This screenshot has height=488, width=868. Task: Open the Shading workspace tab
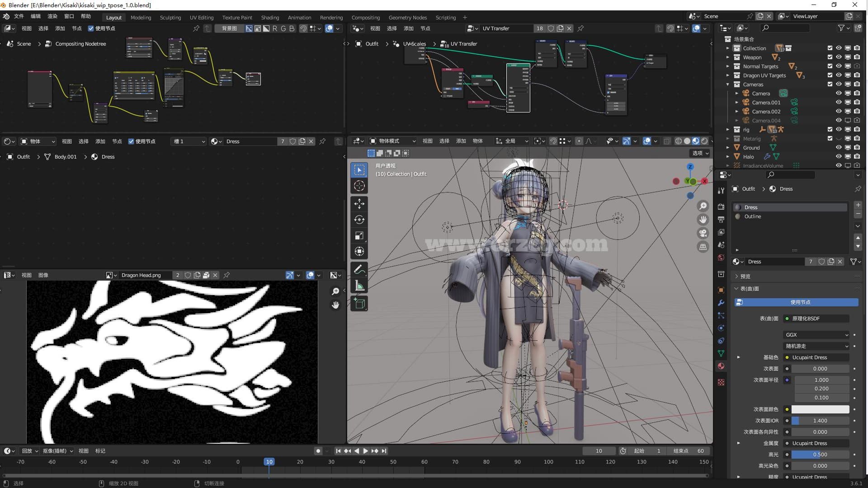click(x=270, y=18)
